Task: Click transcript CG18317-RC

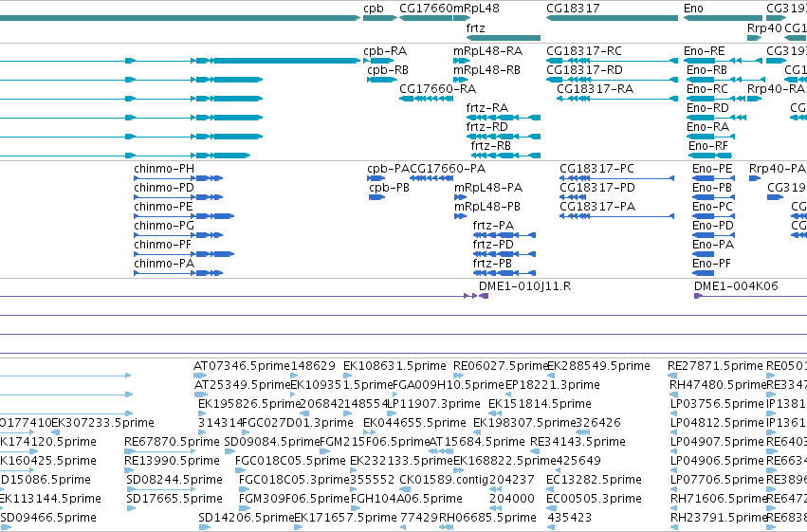Action: [x=612, y=61]
